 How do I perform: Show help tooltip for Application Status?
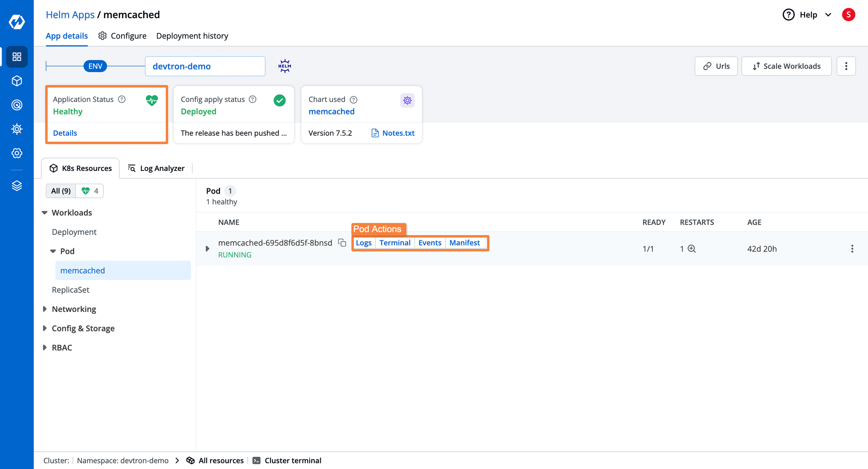[x=122, y=99]
